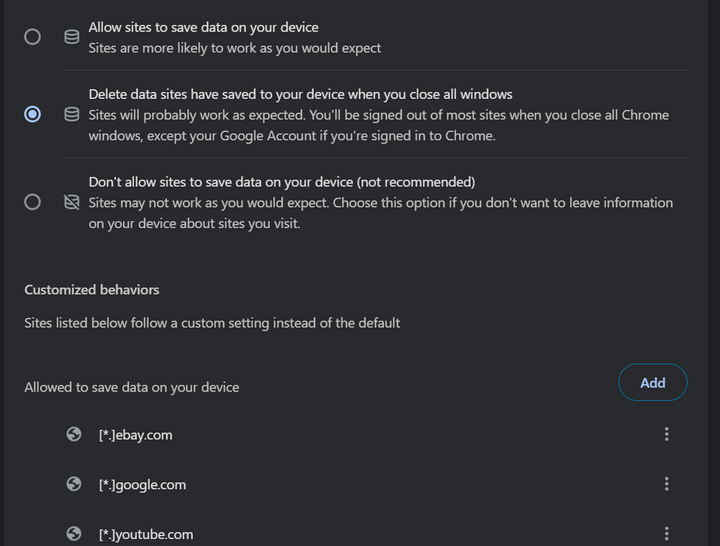The width and height of the screenshot is (720, 546).
Task: Select Allow sites to save data radio button
Action: tap(33, 37)
